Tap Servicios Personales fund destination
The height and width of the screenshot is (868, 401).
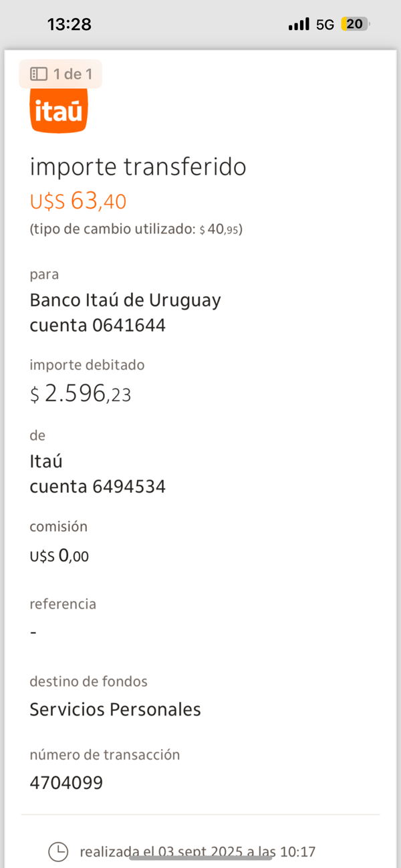[115, 709]
